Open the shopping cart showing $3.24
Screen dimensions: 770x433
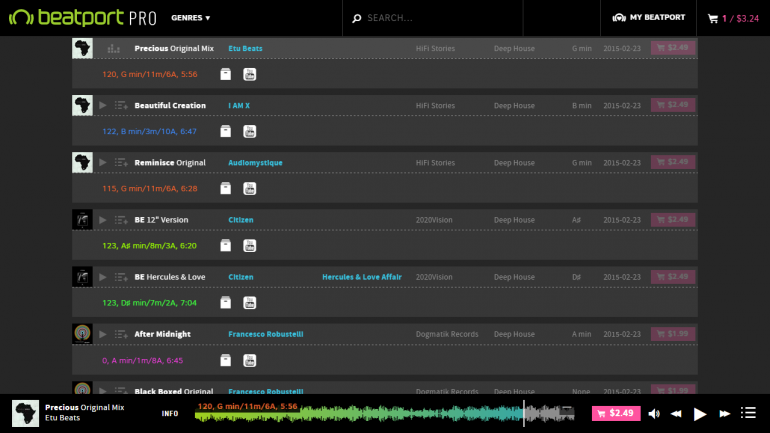click(x=733, y=19)
